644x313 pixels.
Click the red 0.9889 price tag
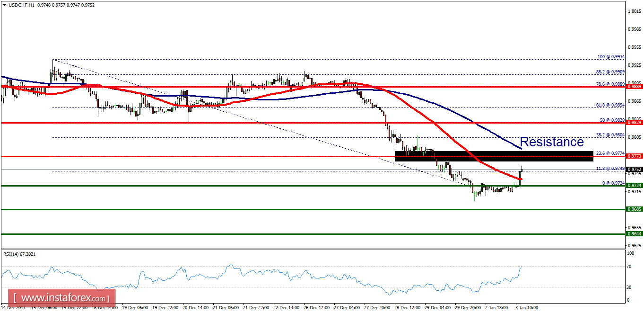tap(634, 87)
